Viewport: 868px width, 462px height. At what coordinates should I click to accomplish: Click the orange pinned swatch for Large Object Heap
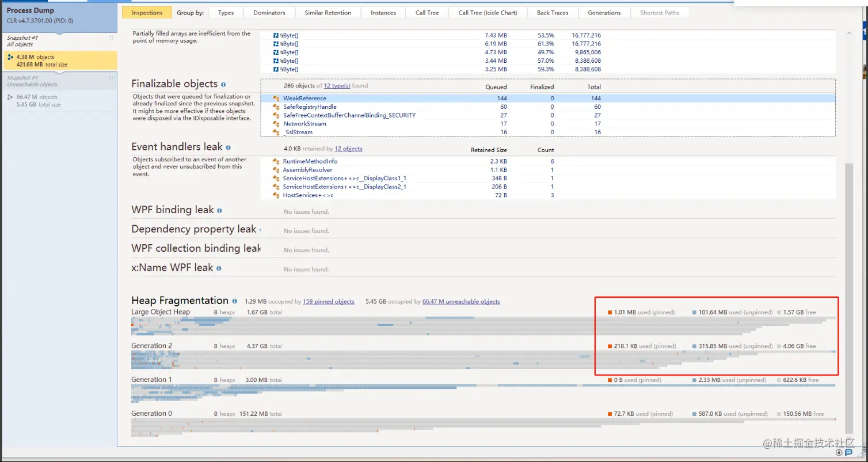point(610,312)
